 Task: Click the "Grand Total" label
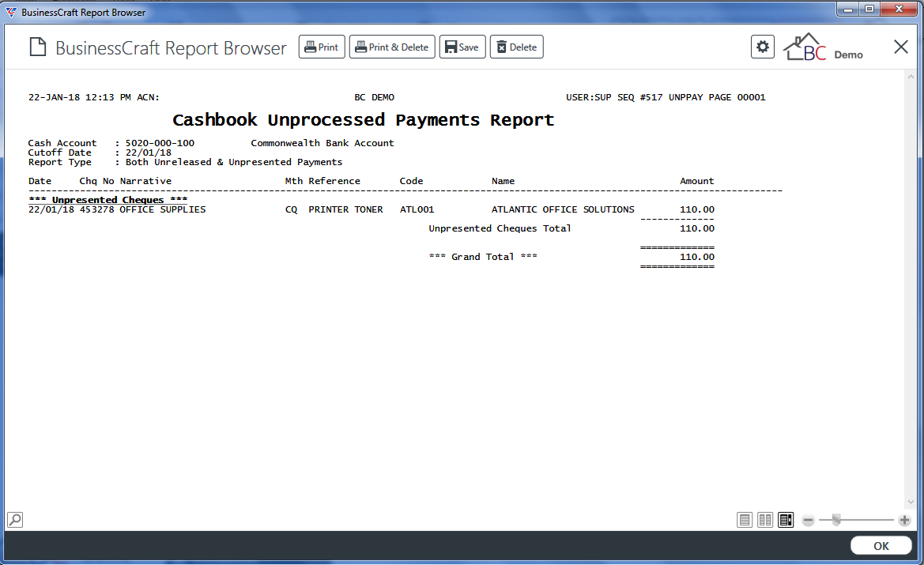pos(483,257)
